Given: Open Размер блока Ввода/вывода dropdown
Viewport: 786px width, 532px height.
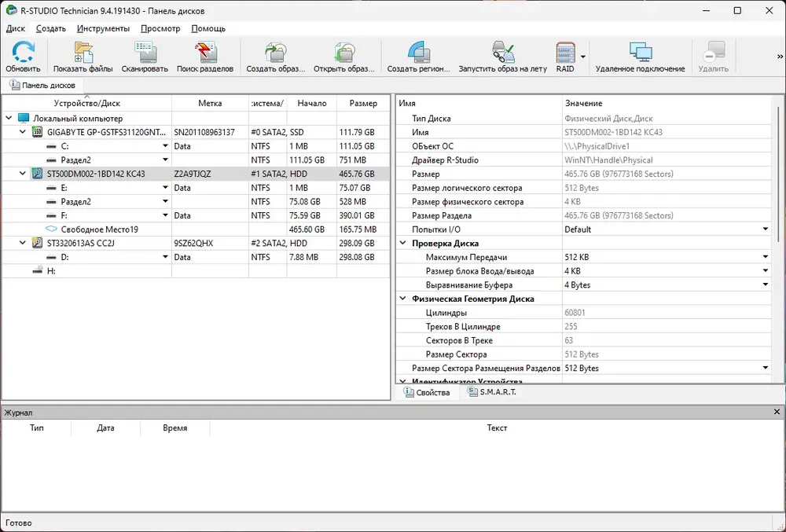Looking at the screenshot, I should coord(766,270).
